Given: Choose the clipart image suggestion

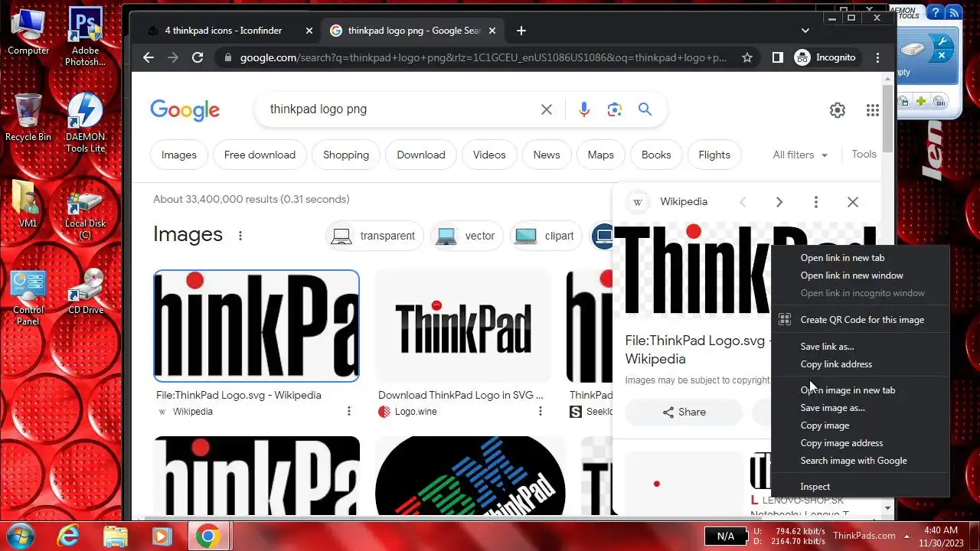Looking at the screenshot, I should pos(545,236).
